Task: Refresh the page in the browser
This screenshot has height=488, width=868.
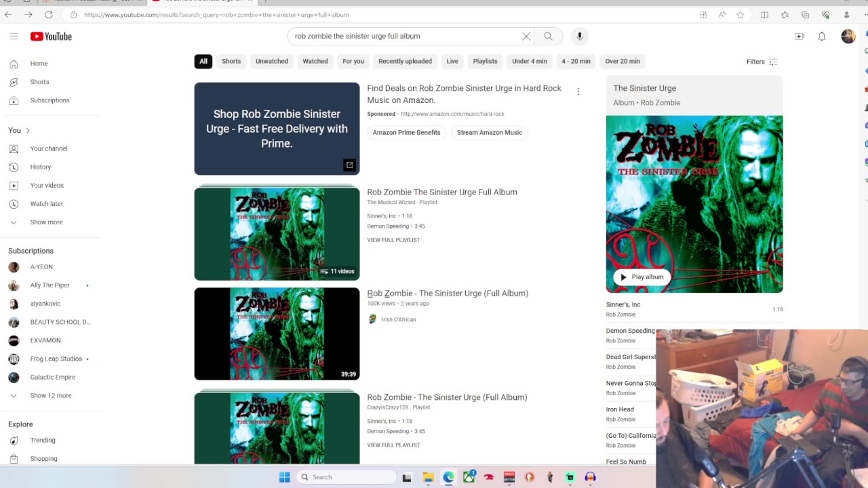Action: click(x=49, y=14)
